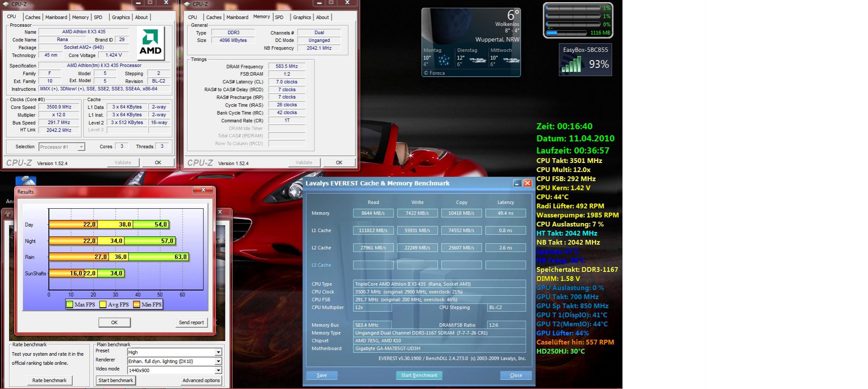The height and width of the screenshot is (389, 868).
Task: Click the orange Min FPS legend swatch
Action: pyautogui.click(x=137, y=304)
